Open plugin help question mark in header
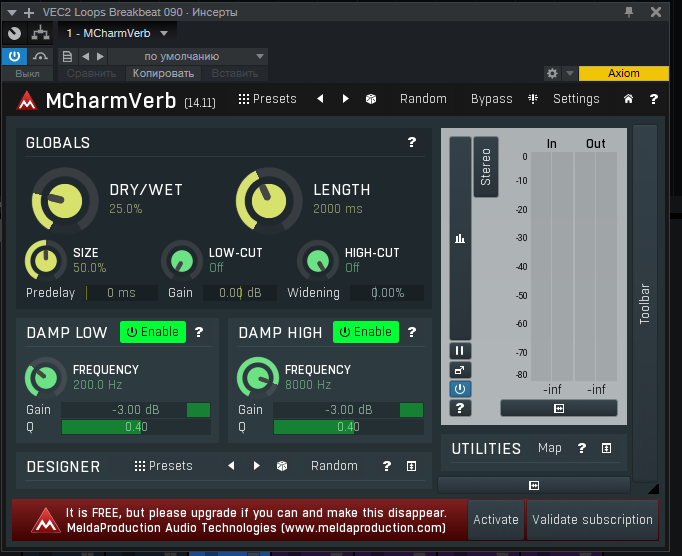The width and height of the screenshot is (682, 556). click(653, 99)
